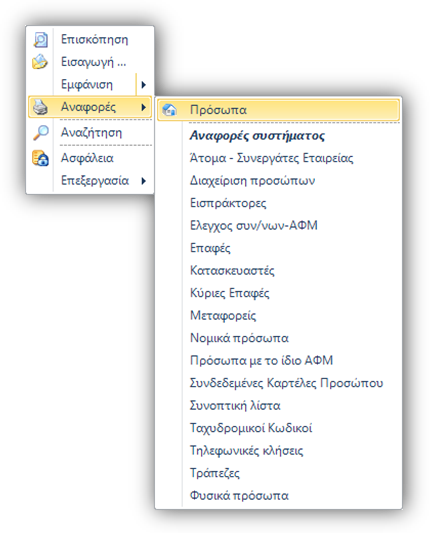Open the Μεταφορείς report
This screenshot has width=430, height=533.
tap(223, 315)
